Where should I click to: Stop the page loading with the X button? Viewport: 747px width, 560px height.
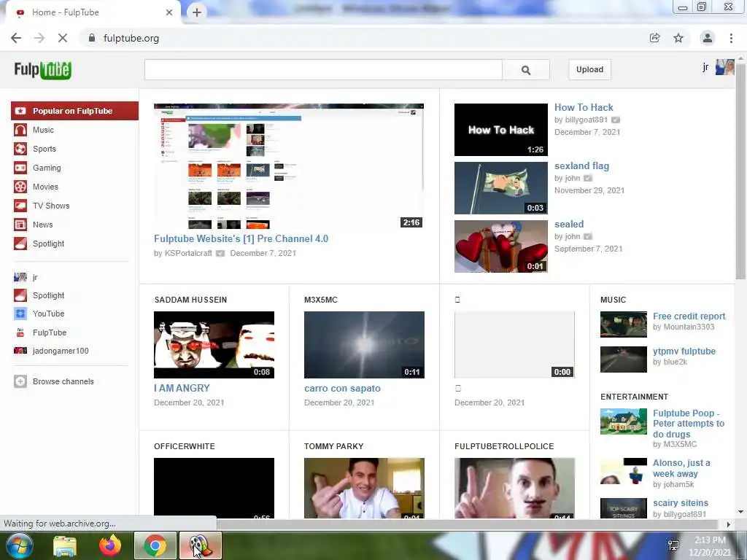[63, 38]
